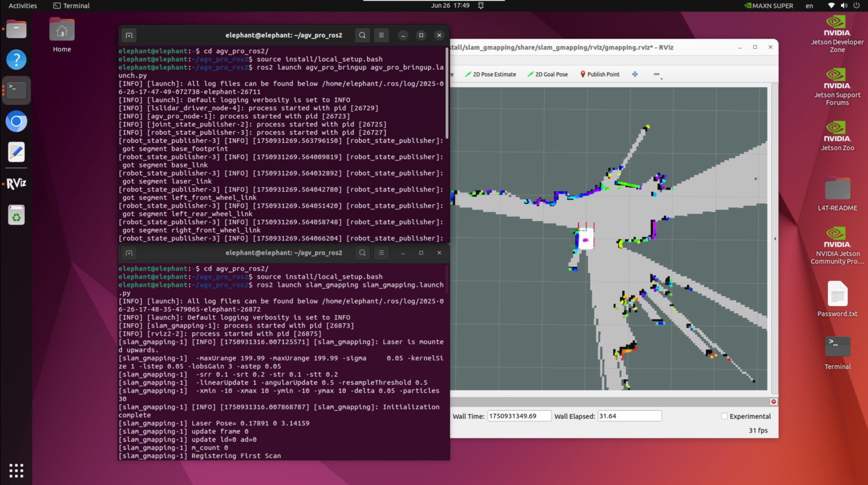Open the clock and calendar showing Jun 26 17:49

point(450,6)
